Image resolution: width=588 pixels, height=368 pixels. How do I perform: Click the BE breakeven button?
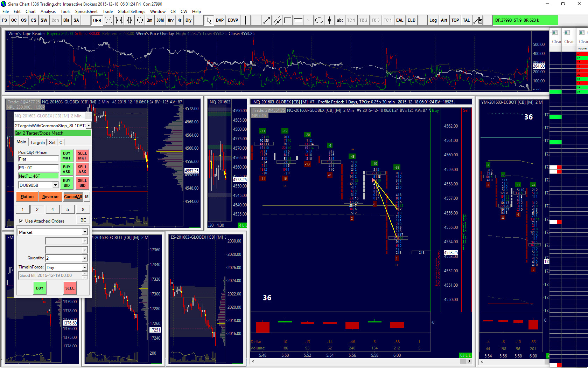point(83,220)
